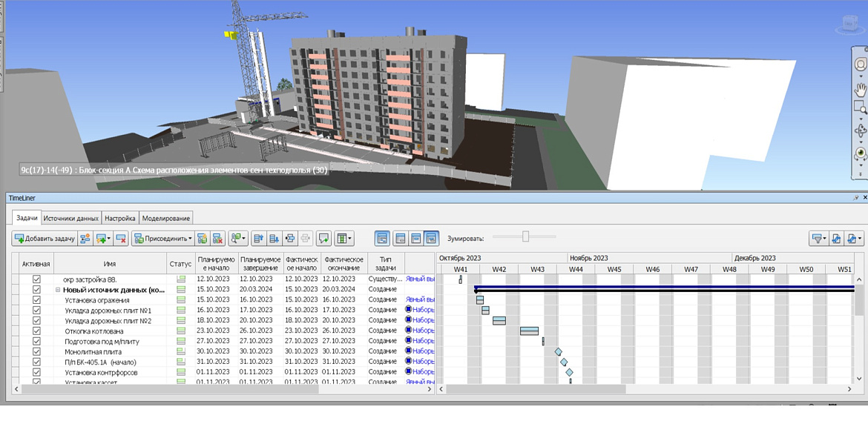Screen dimensions: 868x421
Task: Select the Look Around eye tool
Action: coord(861,153)
